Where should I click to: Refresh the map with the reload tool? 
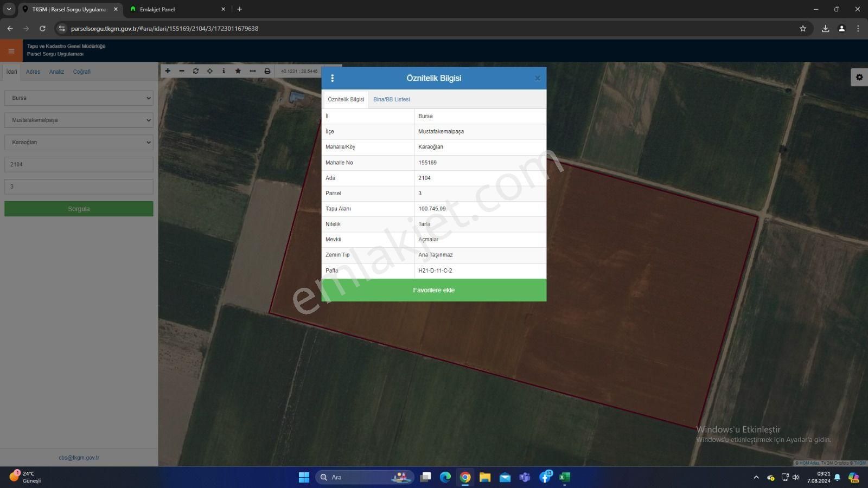click(196, 71)
